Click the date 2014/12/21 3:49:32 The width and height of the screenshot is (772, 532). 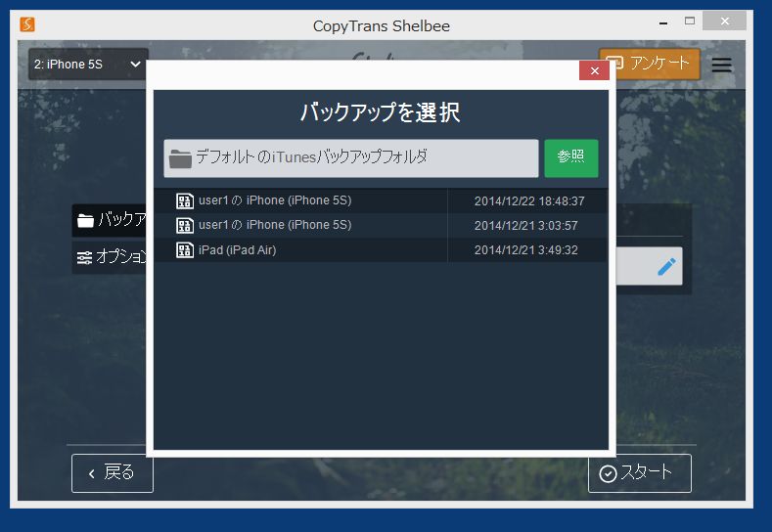pyautogui.click(x=525, y=250)
